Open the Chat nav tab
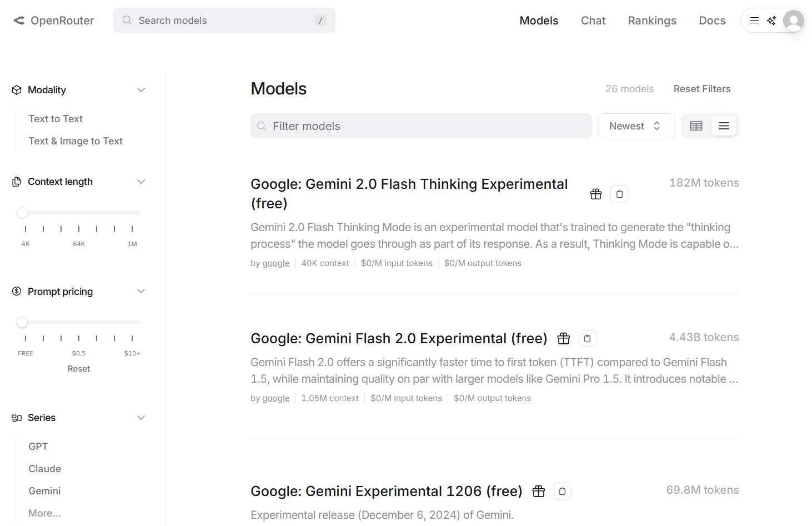This screenshot has height=526, width=812. click(x=593, y=21)
